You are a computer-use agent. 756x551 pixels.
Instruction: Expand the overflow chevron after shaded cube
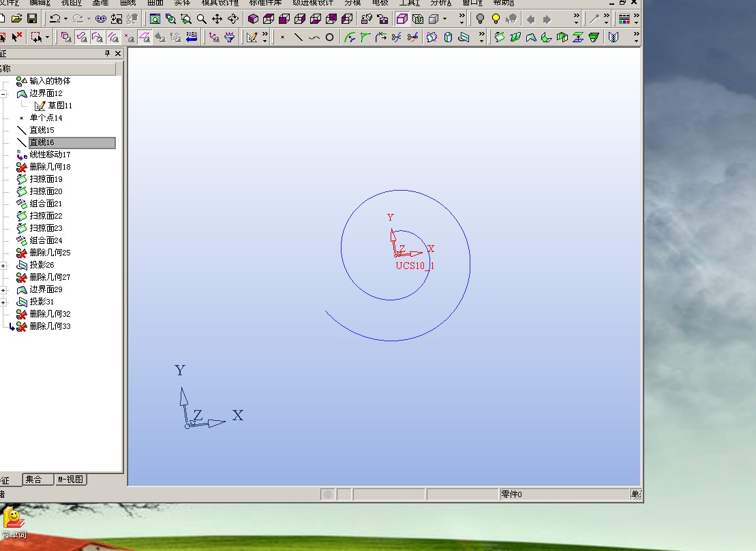(462, 19)
